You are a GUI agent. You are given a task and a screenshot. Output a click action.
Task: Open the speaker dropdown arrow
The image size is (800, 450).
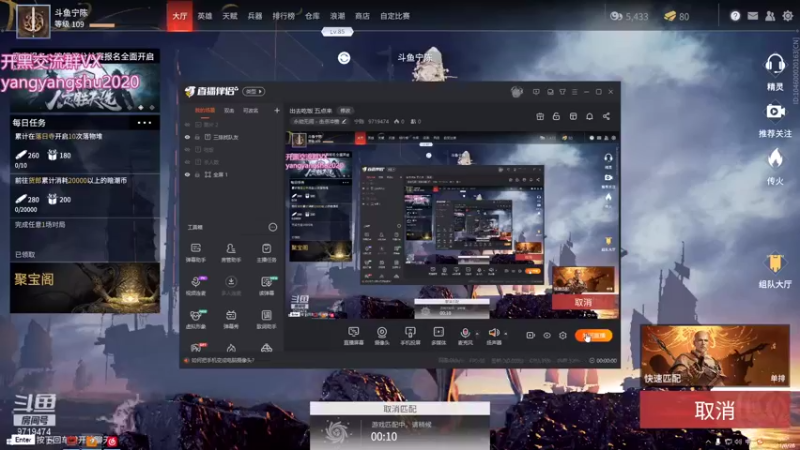coord(506,334)
